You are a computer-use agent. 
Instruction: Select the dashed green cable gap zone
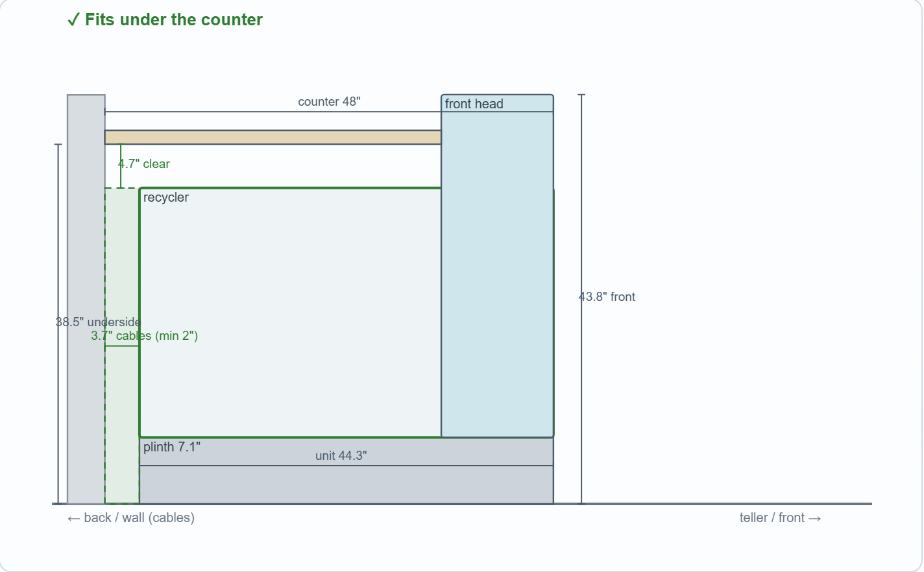coord(122,346)
